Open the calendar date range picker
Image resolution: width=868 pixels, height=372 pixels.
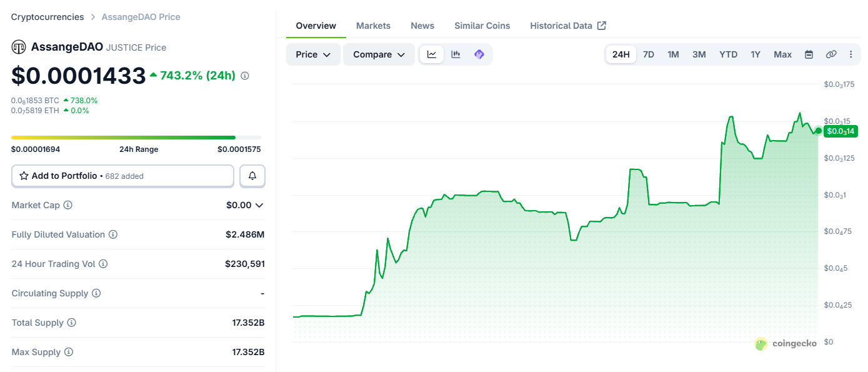(809, 54)
